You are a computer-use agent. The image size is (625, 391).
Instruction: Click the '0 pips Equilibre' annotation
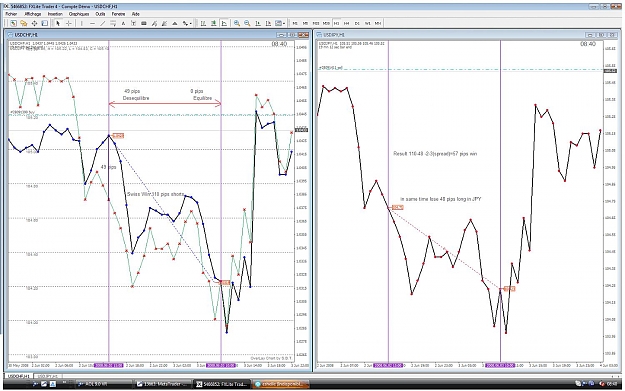(x=201, y=94)
